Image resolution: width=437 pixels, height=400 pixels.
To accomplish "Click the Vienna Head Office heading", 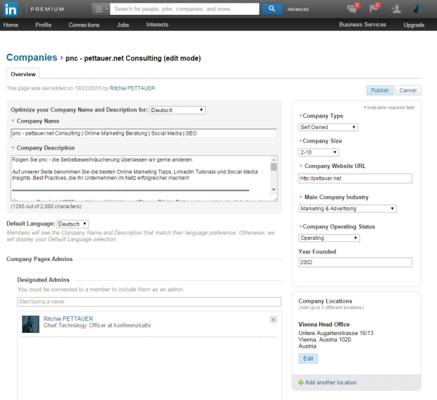I will 324,324.
